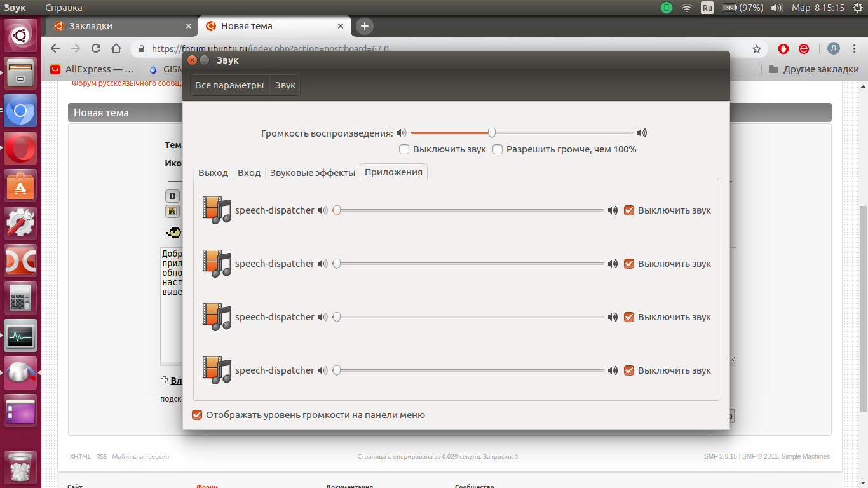Open browser profile avatar 'Д'
The image size is (868, 488).
[834, 49]
